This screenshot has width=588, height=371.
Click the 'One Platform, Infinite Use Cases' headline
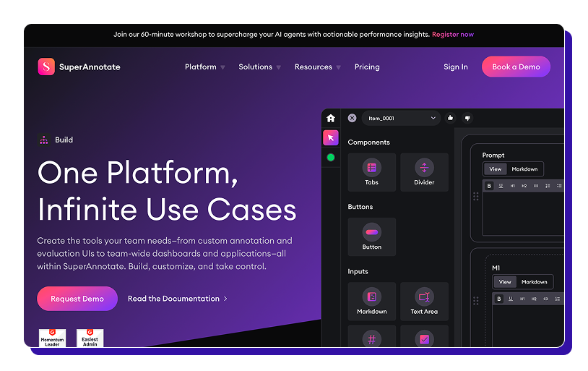(x=168, y=191)
